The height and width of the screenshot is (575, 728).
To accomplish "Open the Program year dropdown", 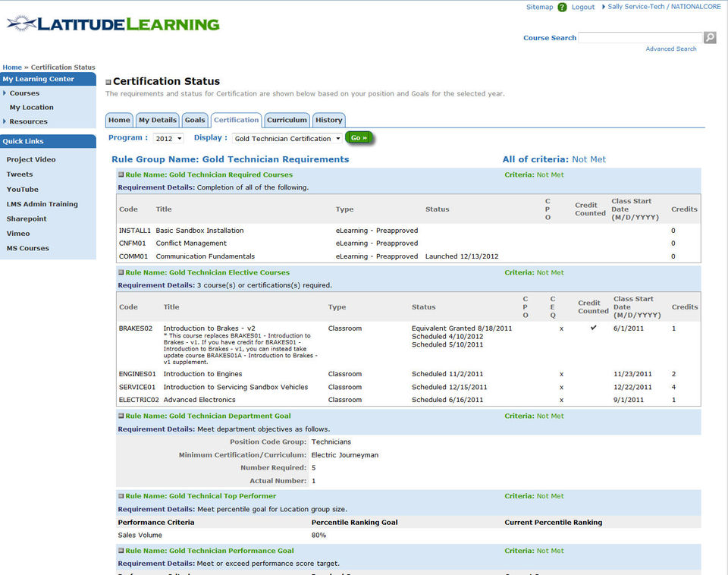I will pos(168,138).
